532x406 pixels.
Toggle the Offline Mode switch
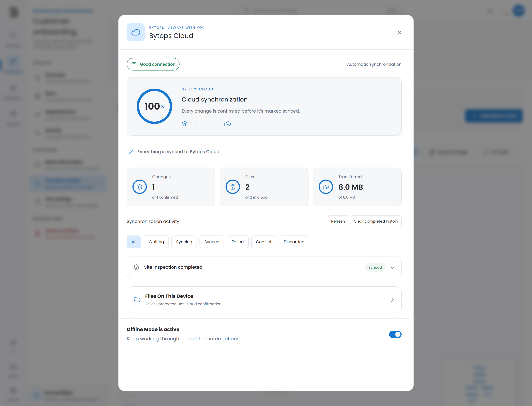[x=395, y=334]
